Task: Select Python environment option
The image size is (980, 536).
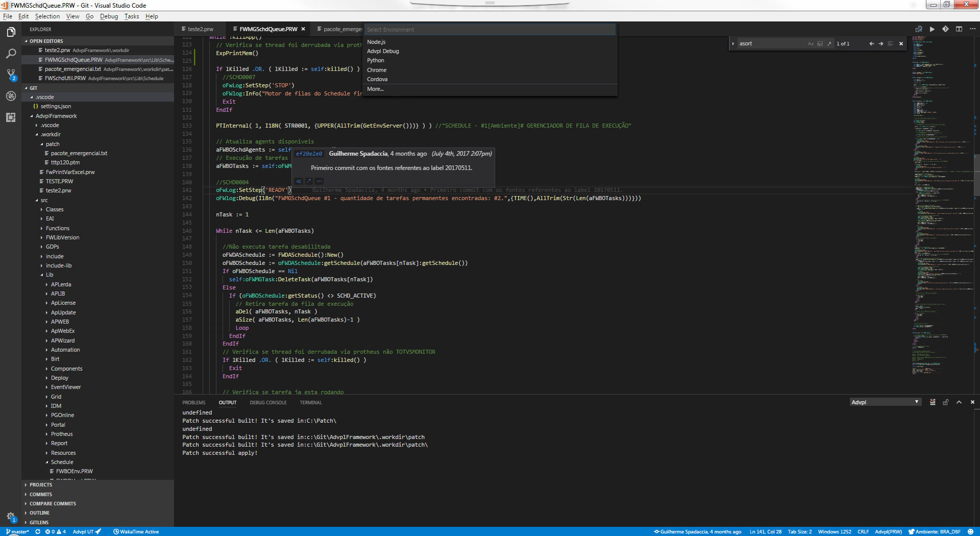Action: [x=491, y=60]
